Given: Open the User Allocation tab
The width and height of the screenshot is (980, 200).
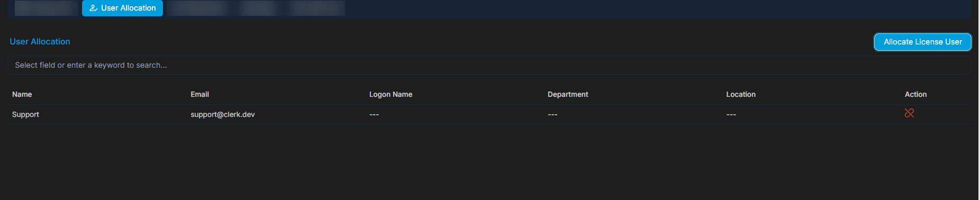Looking at the screenshot, I should point(122,8).
